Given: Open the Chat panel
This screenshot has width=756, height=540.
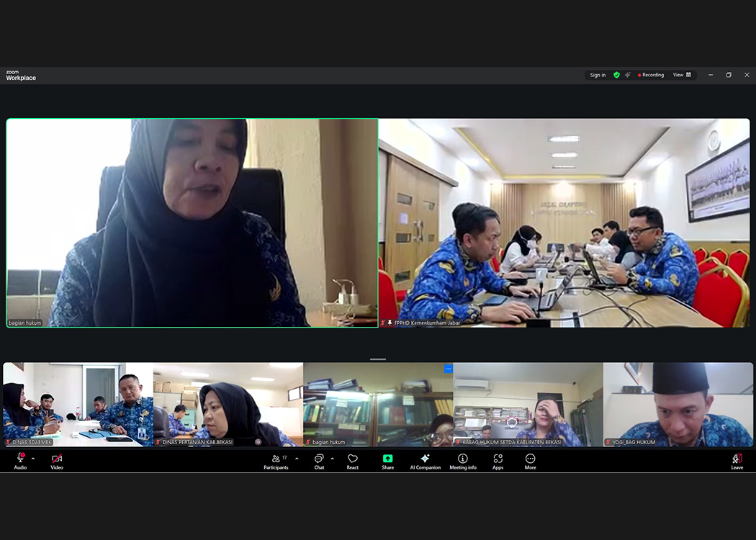Looking at the screenshot, I should (x=318, y=462).
